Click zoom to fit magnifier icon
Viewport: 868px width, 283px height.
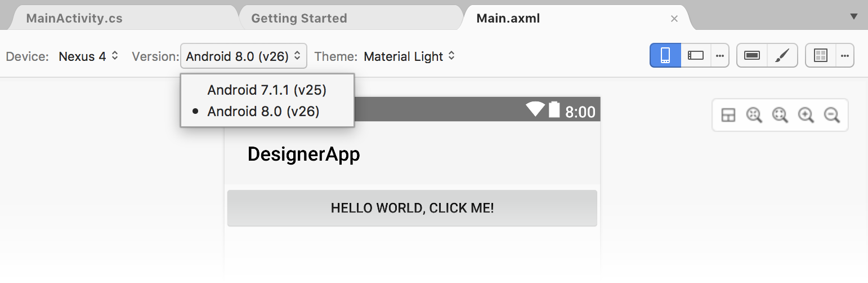point(754,116)
